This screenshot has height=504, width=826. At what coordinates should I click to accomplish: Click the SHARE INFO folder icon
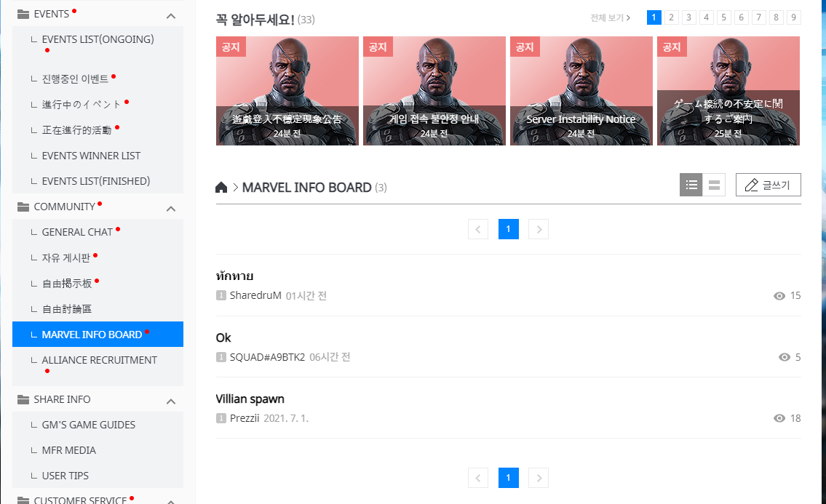(x=23, y=400)
